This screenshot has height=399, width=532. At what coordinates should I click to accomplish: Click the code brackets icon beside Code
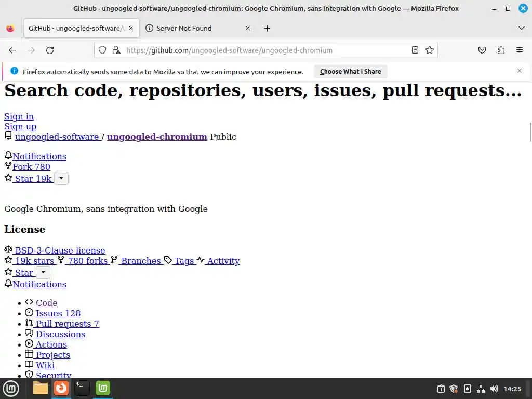click(x=29, y=302)
